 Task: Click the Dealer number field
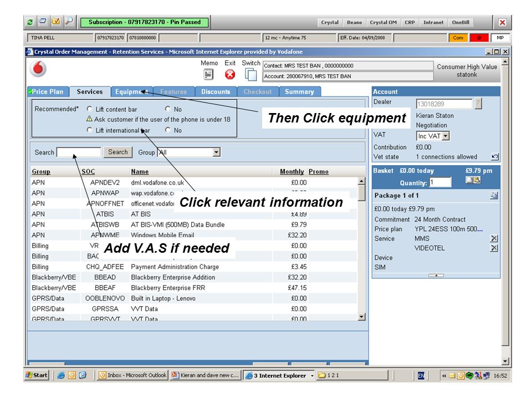click(444, 104)
